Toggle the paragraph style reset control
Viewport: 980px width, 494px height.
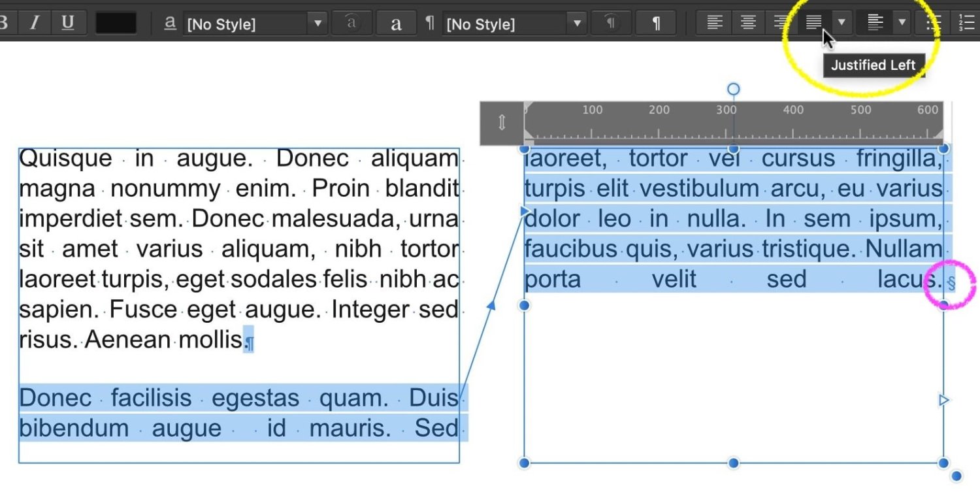click(x=611, y=22)
